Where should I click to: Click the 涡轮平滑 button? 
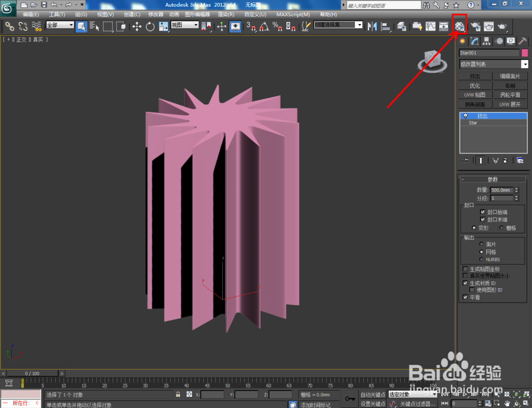coord(510,95)
